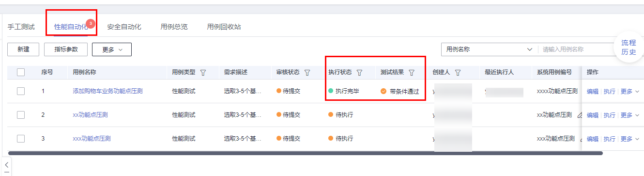Filter by 用例类型 column funnel icon
The image size is (644, 176).
(203, 72)
